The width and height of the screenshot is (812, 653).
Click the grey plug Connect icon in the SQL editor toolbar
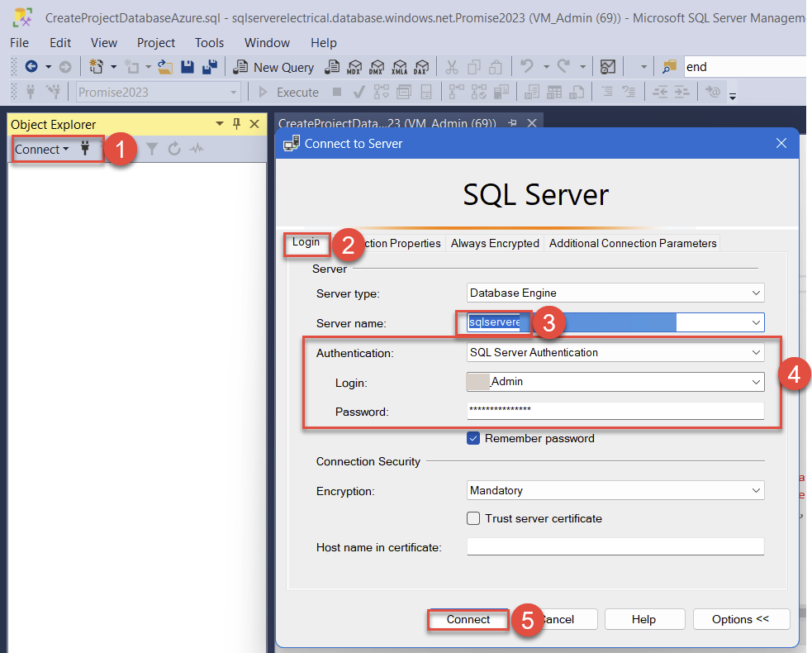click(31, 92)
